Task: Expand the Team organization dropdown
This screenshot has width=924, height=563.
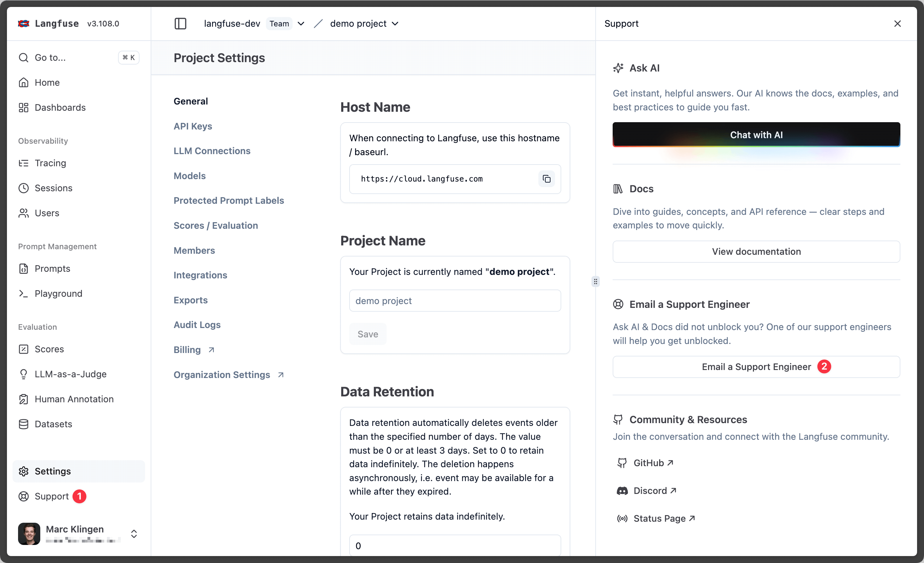Action: pyautogui.click(x=301, y=23)
